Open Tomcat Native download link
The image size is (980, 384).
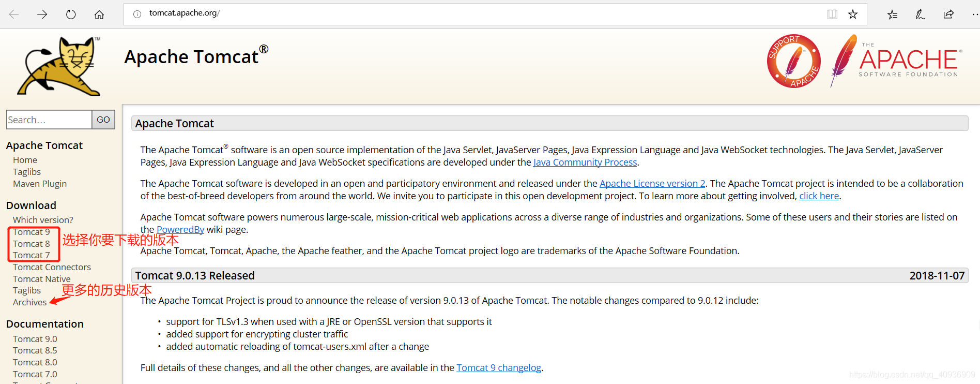coord(42,279)
